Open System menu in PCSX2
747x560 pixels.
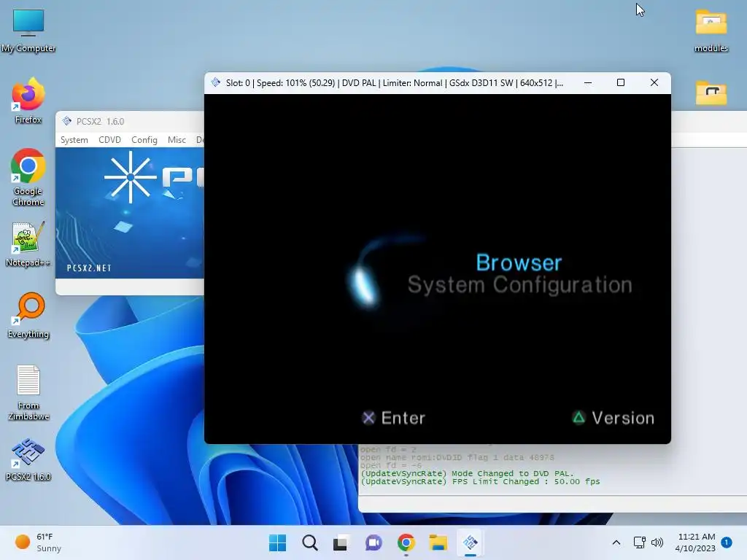coord(74,139)
